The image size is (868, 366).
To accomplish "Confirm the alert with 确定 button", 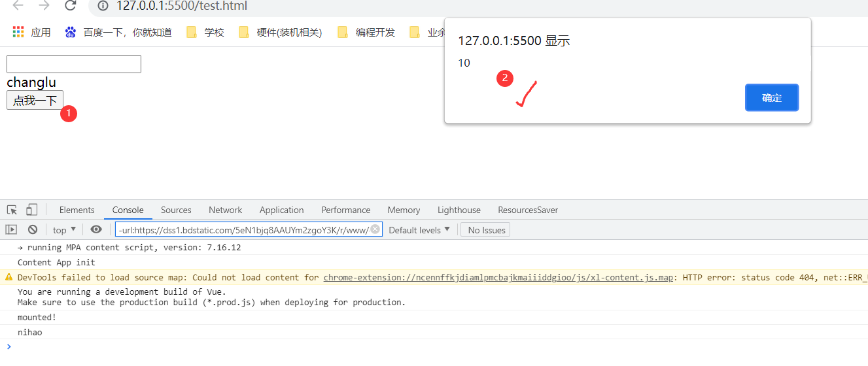I will (x=772, y=97).
